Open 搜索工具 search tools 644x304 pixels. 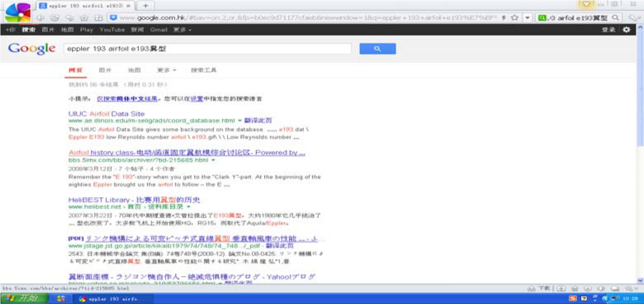point(204,70)
